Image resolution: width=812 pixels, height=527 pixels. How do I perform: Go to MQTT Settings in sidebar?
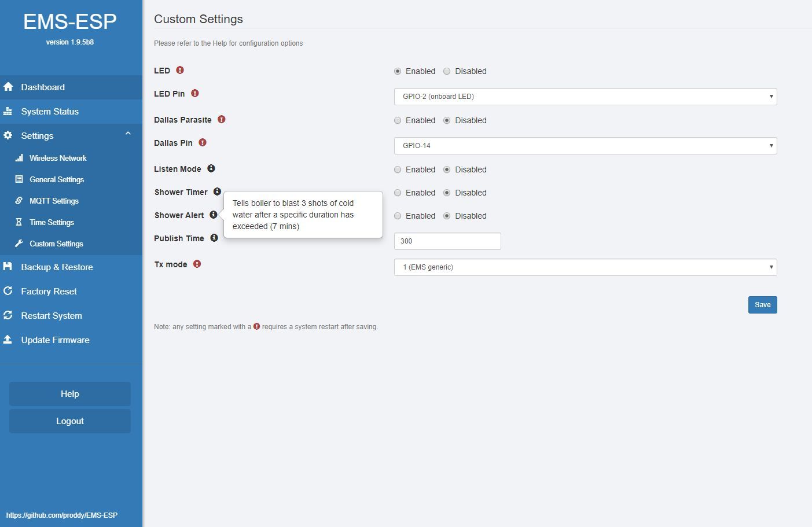click(x=54, y=201)
